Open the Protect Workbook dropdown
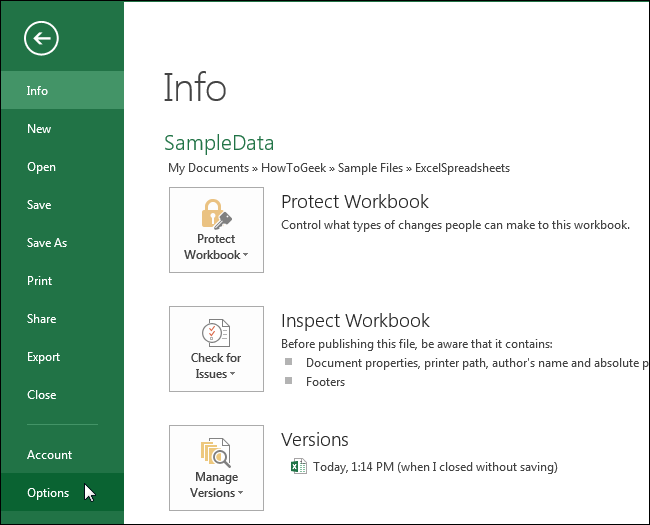Screen dimensions: 650x525 pyautogui.click(x=216, y=247)
